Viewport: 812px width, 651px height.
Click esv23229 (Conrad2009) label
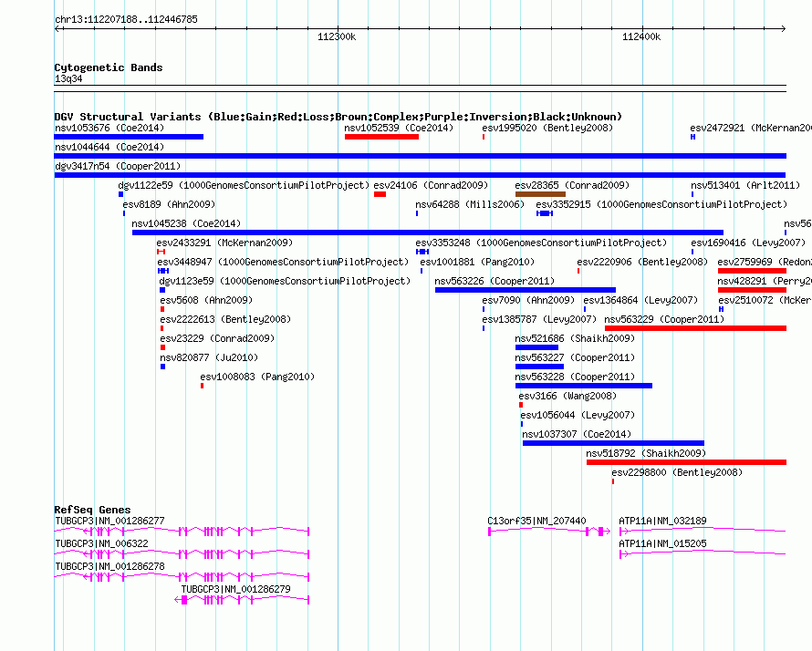pos(217,338)
